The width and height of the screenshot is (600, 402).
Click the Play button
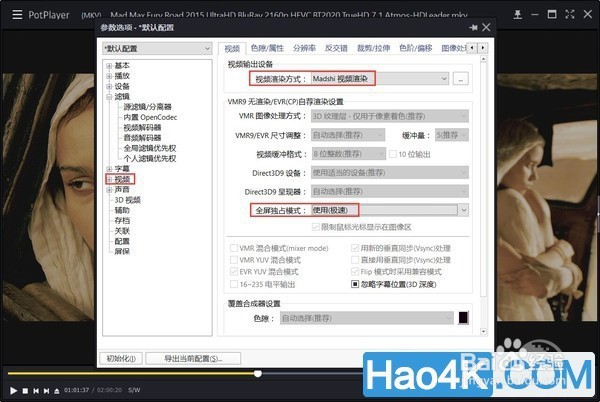pos(13,391)
